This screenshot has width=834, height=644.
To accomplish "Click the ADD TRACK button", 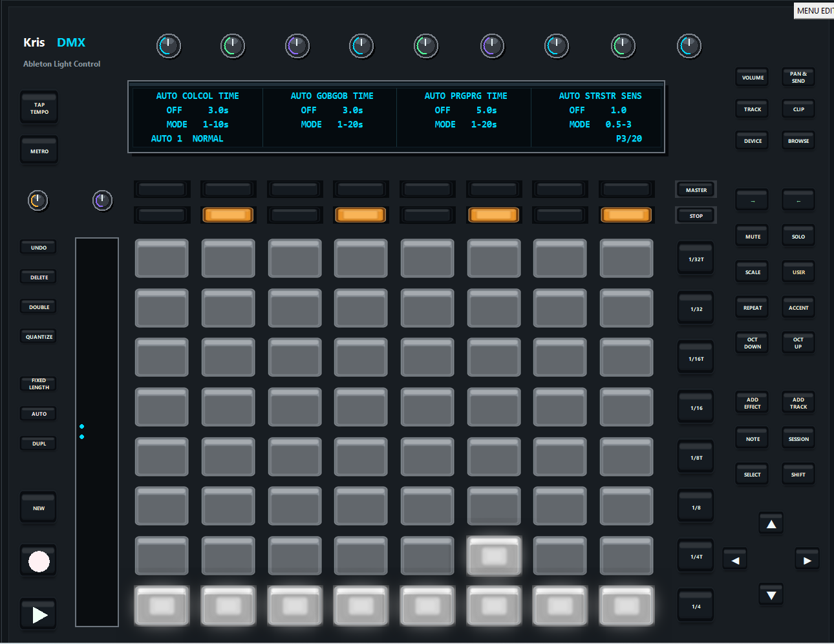I will coord(798,403).
